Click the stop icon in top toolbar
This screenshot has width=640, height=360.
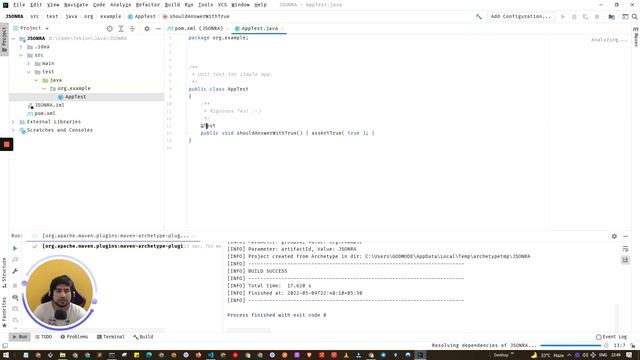[x=597, y=17]
